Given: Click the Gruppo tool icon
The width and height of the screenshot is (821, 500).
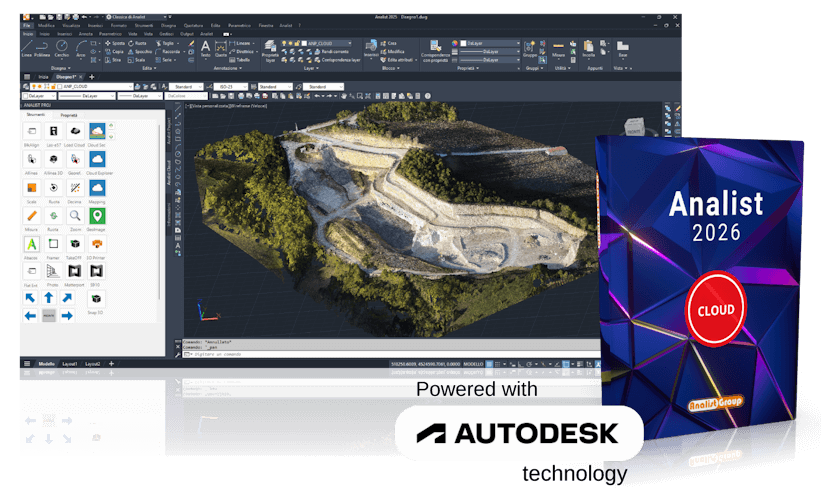Looking at the screenshot, I should [x=530, y=48].
